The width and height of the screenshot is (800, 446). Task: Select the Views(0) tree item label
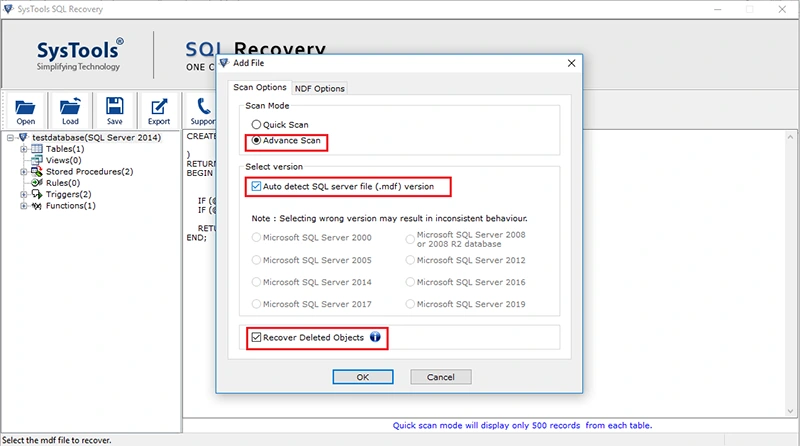click(63, 160)
